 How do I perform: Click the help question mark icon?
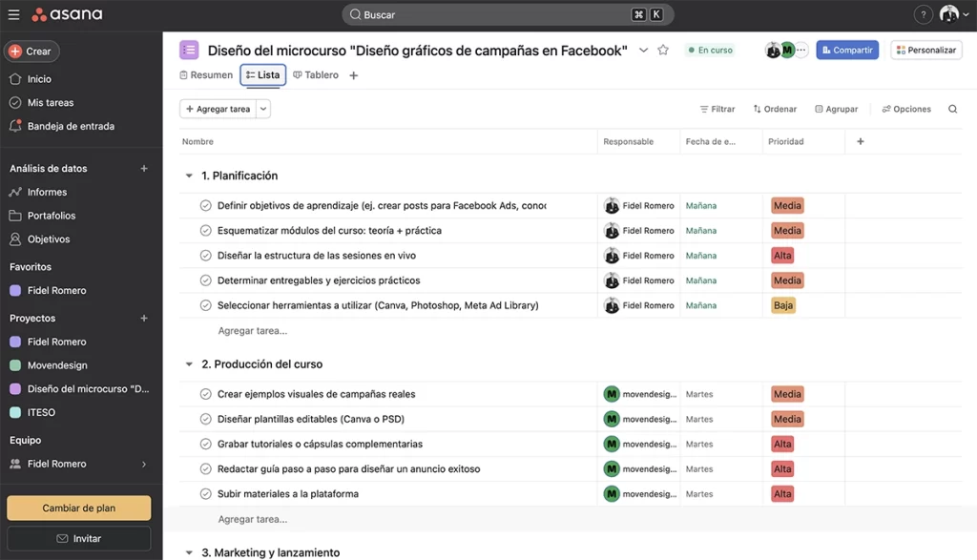tap(923, 14)
